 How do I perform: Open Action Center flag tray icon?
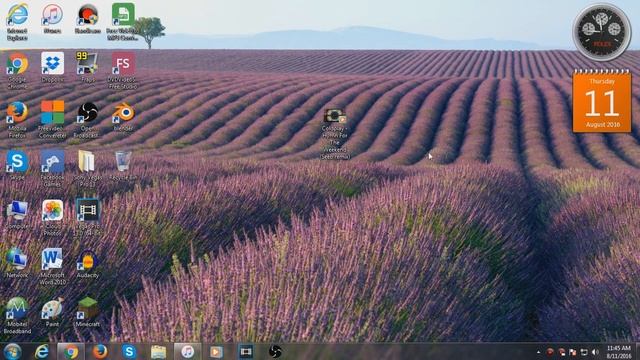(573, 352)
